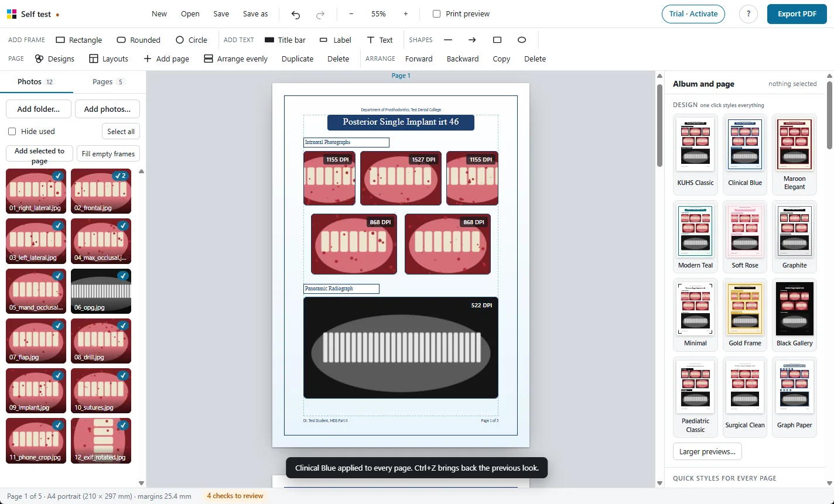Click Save in the top bar
This screenshot has height=504, width=834.
(221, 14)
